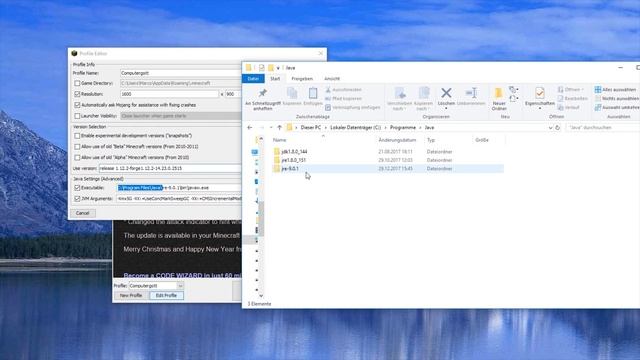Switch to the Ansicht tab
640x360 pixels.
click(x=332, y=78)
